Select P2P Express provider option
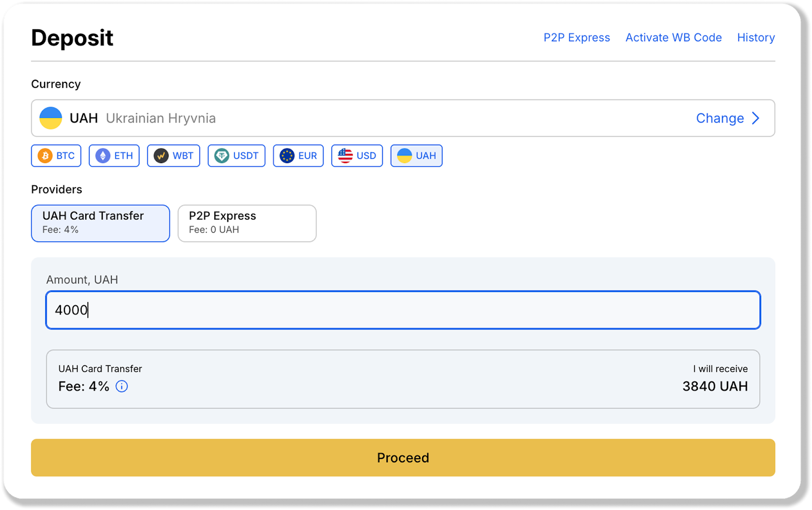Viewport: 812px width, 510px height. [x=247, y=224]
